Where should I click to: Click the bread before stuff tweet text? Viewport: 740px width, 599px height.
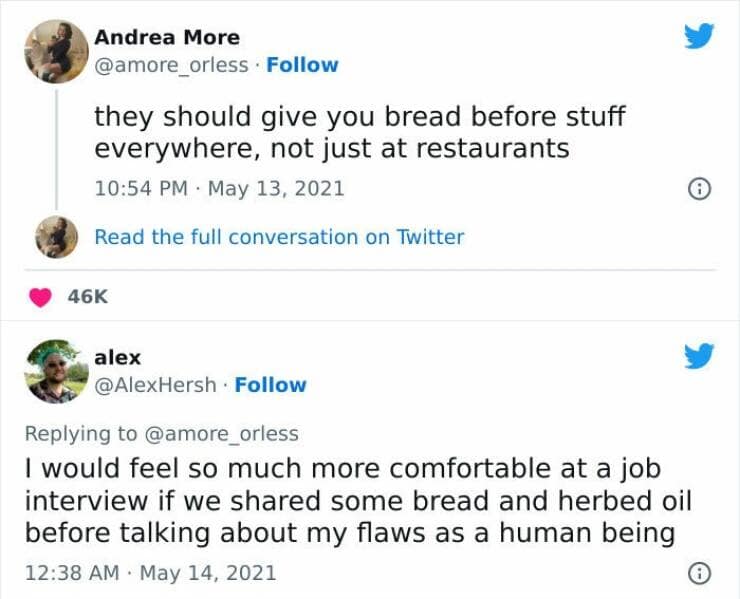point(359,132)
